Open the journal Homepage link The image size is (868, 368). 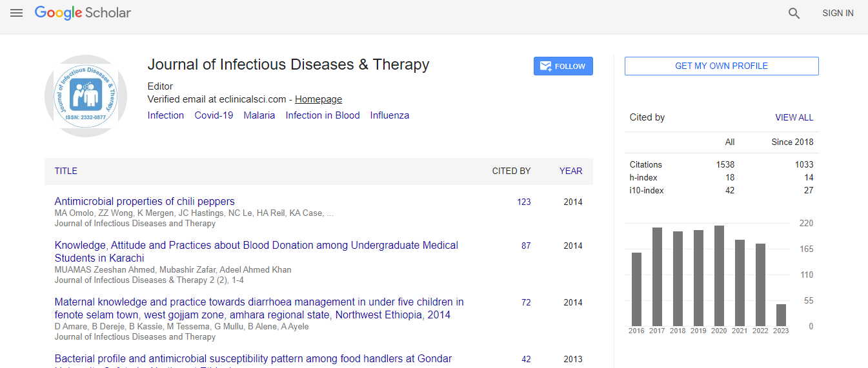click(318, 99)
